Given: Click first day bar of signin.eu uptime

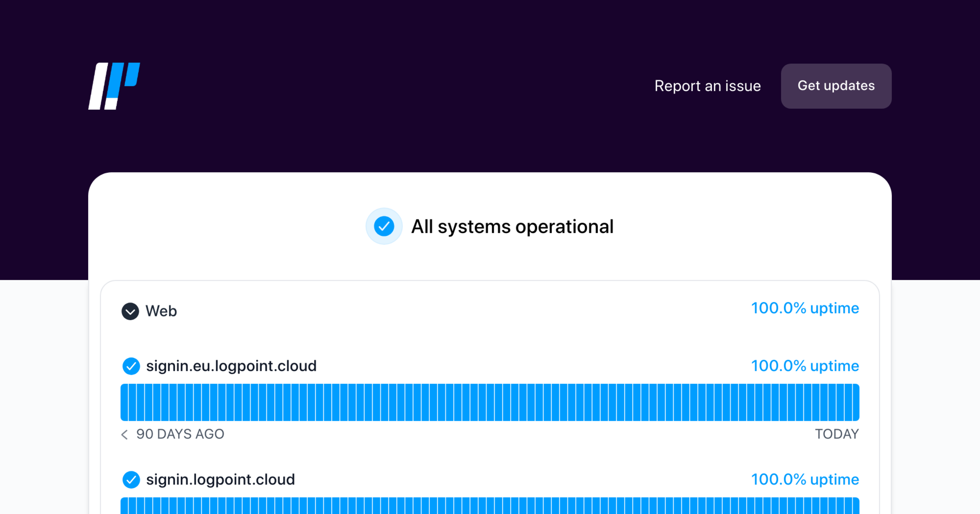Looking at the screenshot, I should click(x=124, y=402).
